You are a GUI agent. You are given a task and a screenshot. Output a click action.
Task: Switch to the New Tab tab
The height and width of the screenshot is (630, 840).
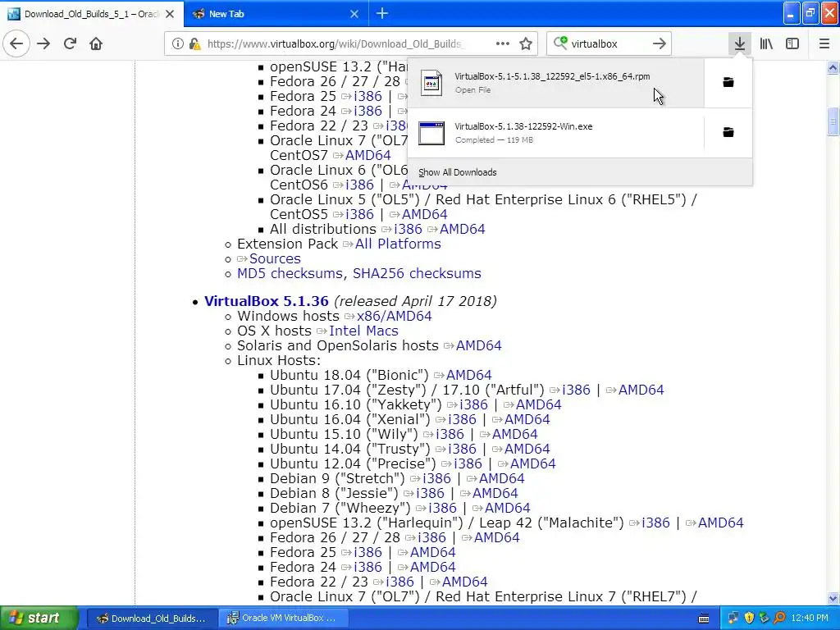[276, 14]
